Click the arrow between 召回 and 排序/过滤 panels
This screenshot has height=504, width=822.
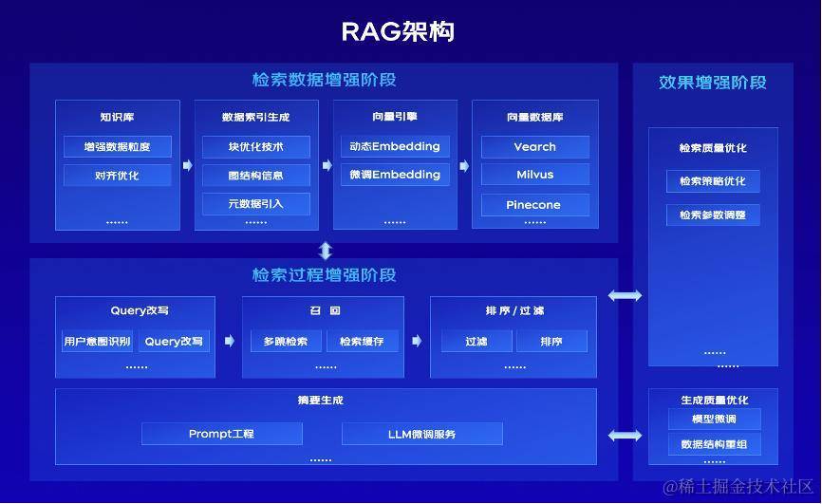point(417,341)
